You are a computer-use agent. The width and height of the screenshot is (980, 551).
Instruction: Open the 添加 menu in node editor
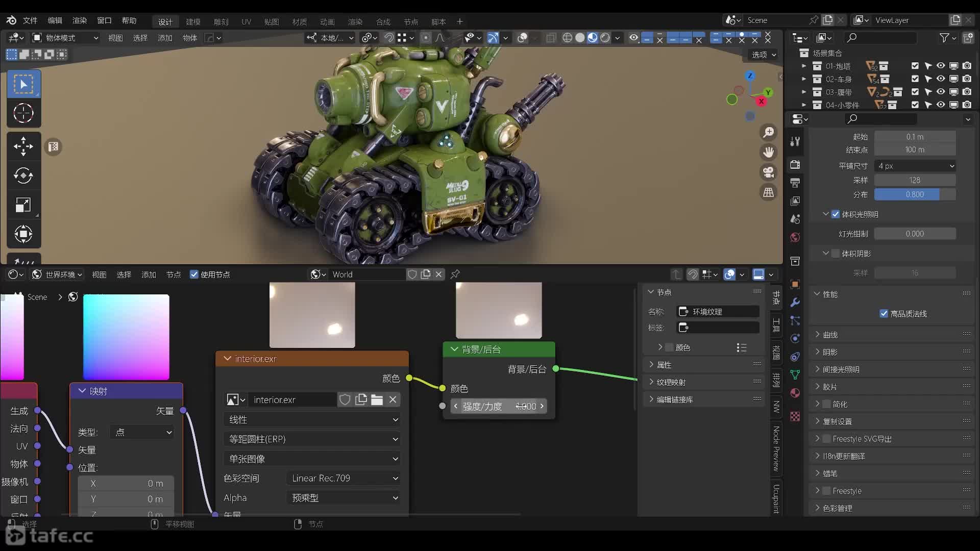(149, 274)
